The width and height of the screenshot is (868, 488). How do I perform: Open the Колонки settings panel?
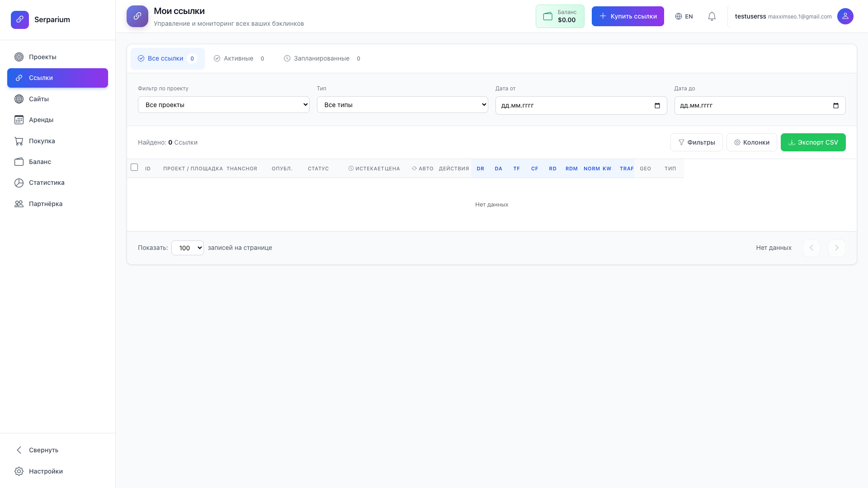(x=751, y=142)
